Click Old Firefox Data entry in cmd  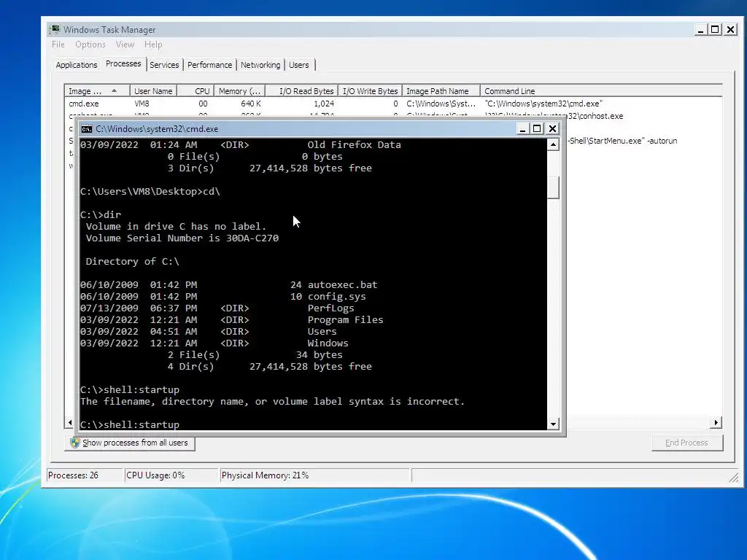(x=354, y=145)
